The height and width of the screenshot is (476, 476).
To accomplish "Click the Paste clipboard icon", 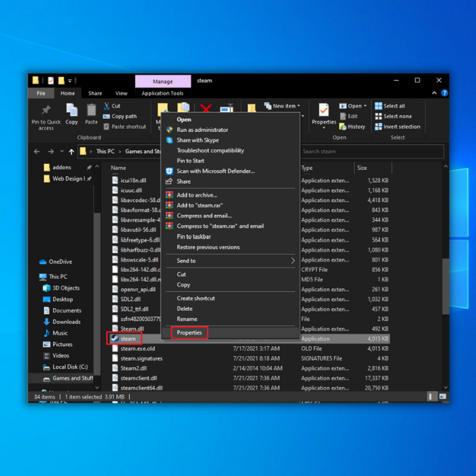I will tap(91, 110).
